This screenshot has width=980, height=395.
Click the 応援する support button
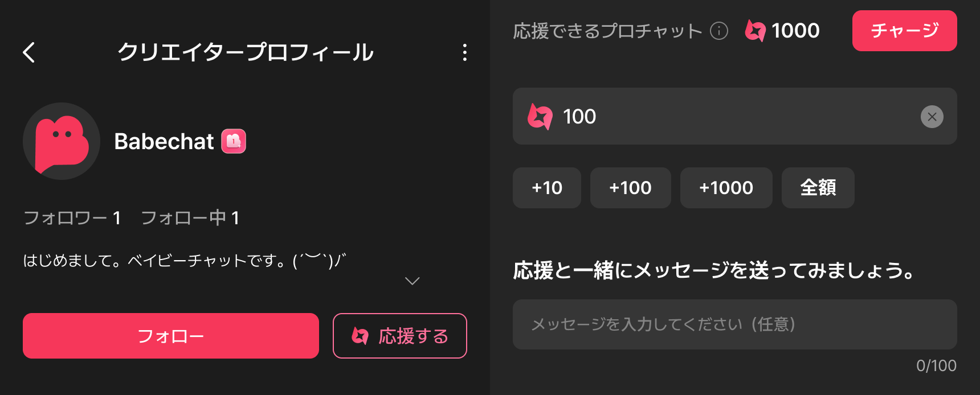400,336
